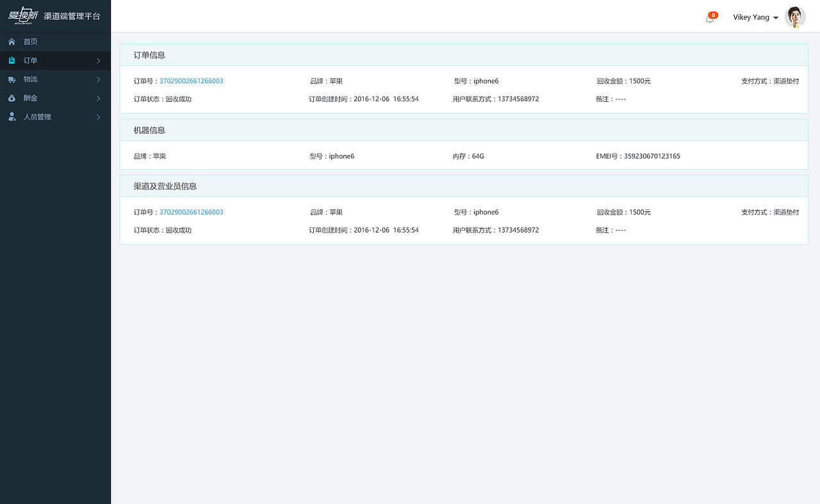This screenshot has width=820, height=504.
Task: Click the person icon beside 人员管理
Action: 12,117
